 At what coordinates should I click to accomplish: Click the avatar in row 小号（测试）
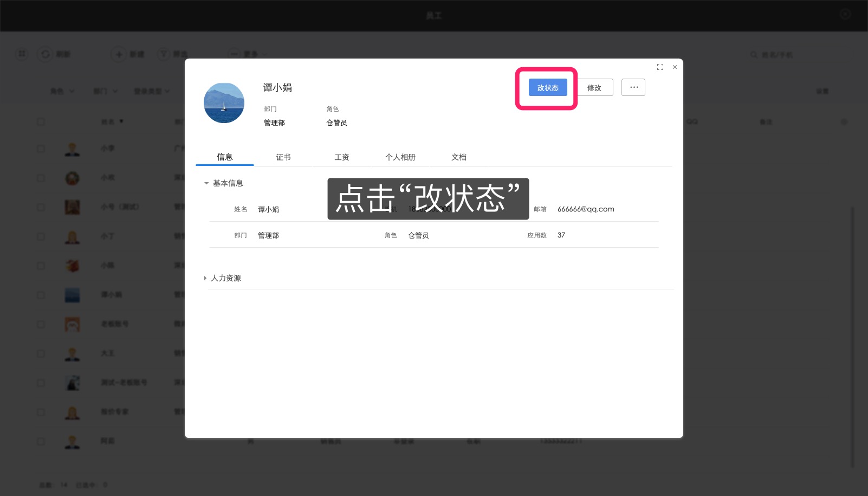[x=72, y=207]
